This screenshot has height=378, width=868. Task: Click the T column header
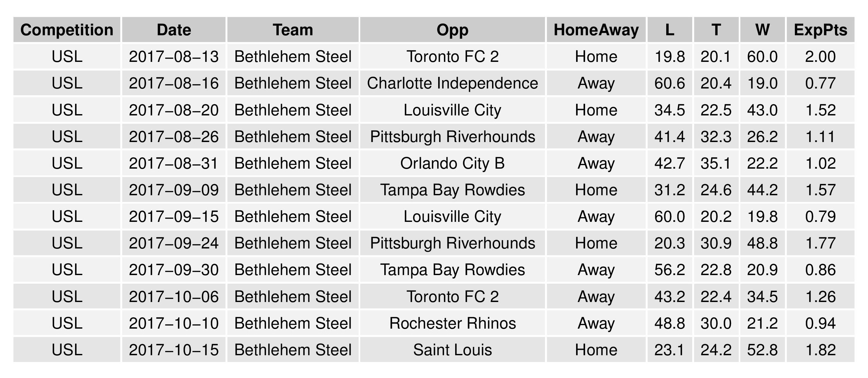pyautogui.click(x=716, y=30)
